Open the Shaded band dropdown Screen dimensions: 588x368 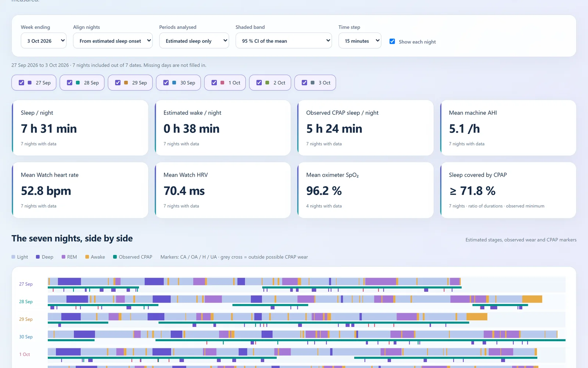284,40
